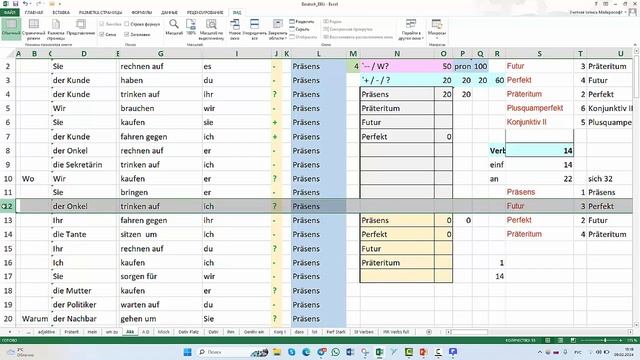This screenshot has width=640, height=360.
Task: Click the add new sheet plus button
Action: point(429,332)
